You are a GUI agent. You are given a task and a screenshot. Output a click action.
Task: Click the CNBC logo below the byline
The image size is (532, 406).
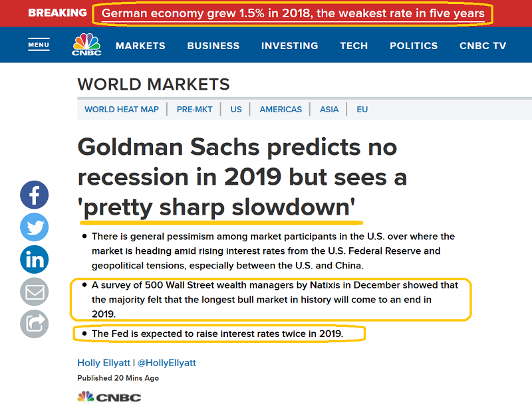109,397
